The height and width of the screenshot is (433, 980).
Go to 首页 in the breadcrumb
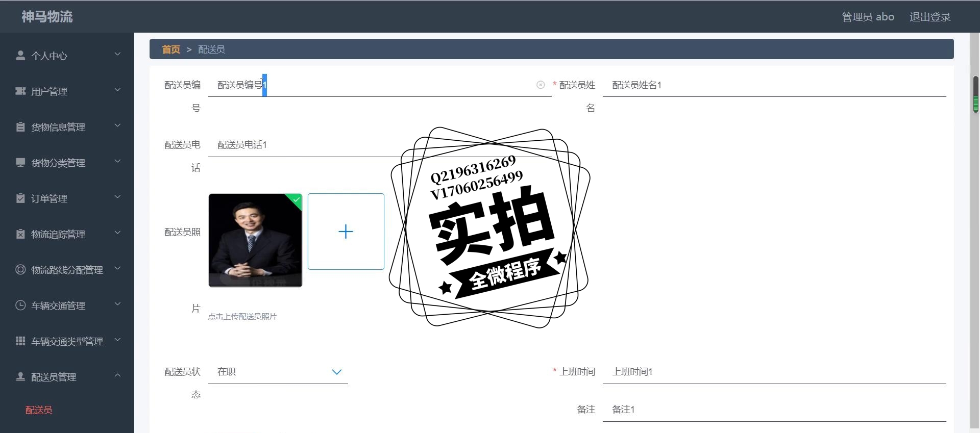coord(171,49)
